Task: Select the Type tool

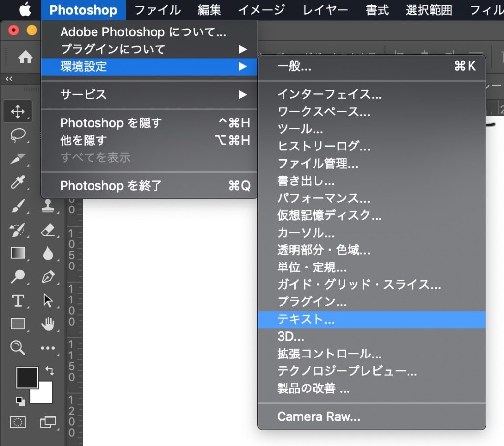Action: (18, 300)
